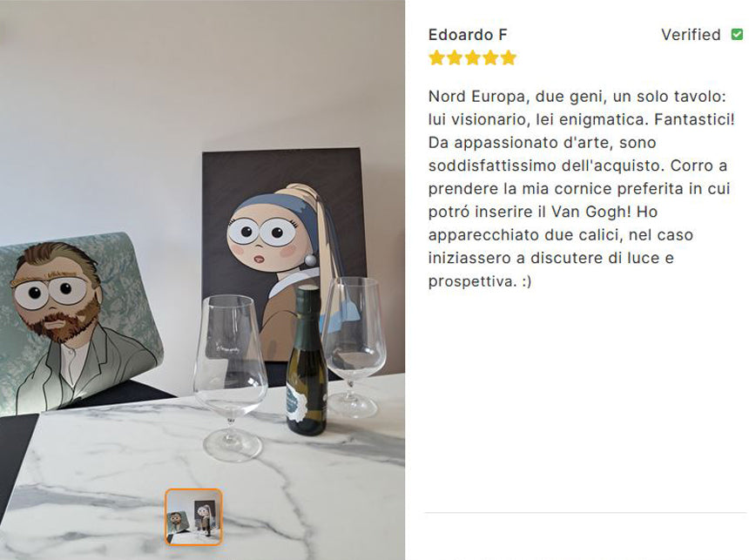Select the second yellow rating star

[x=455, y=57]
